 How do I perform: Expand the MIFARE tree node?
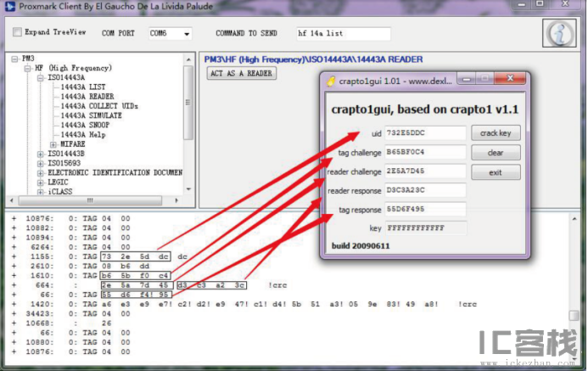coord(53,144)
